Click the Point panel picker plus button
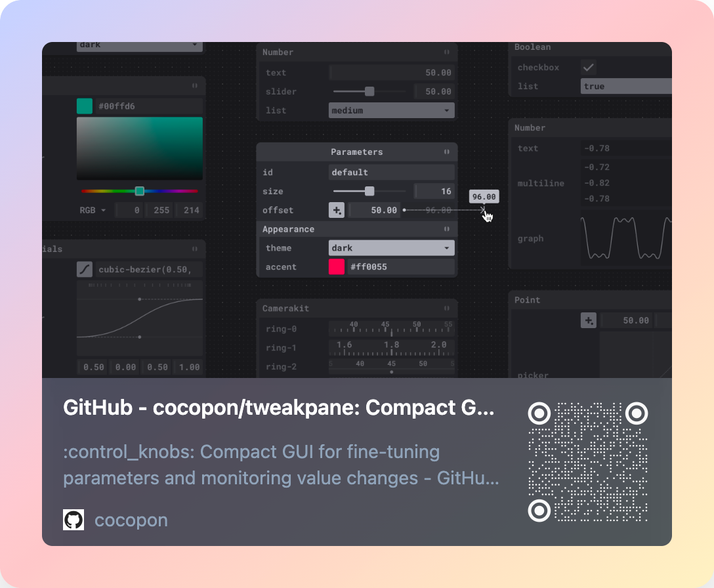714x588 pixels. pos(588,320)
